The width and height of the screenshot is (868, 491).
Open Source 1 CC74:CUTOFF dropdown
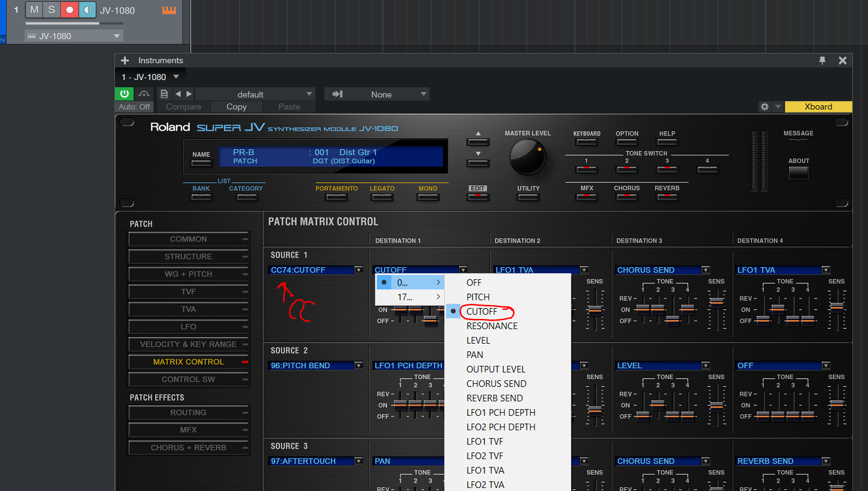(x=316, y=270)
